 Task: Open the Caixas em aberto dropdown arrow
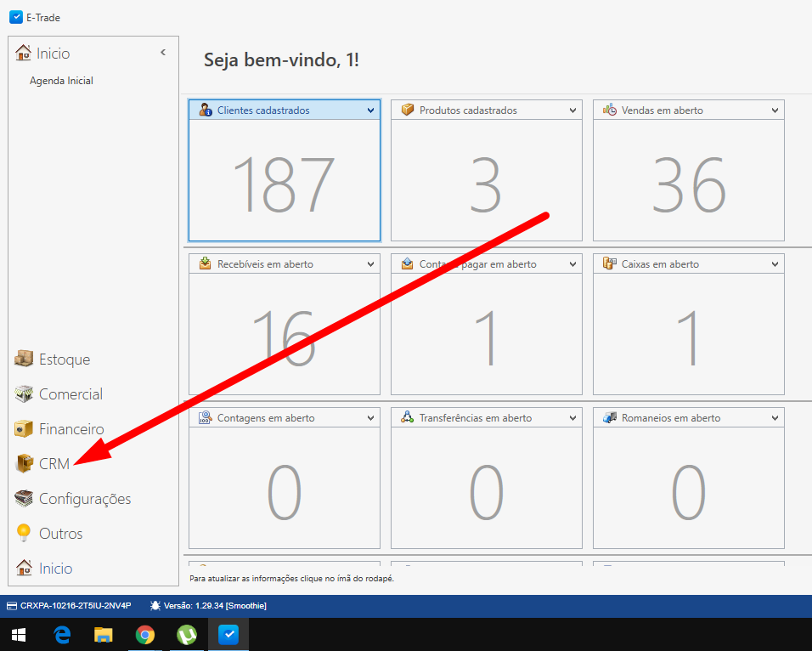point(775,264)
